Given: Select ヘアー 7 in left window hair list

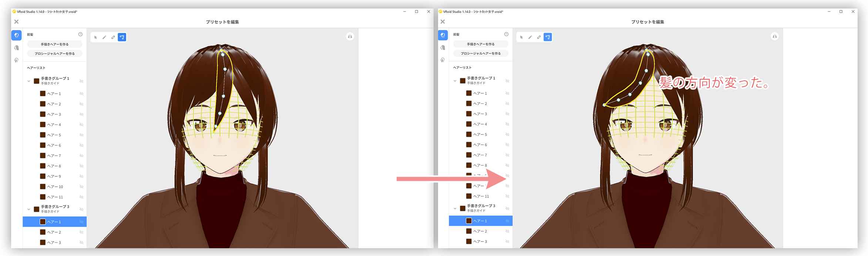Looking at the screenshot, I should (54, 156).
